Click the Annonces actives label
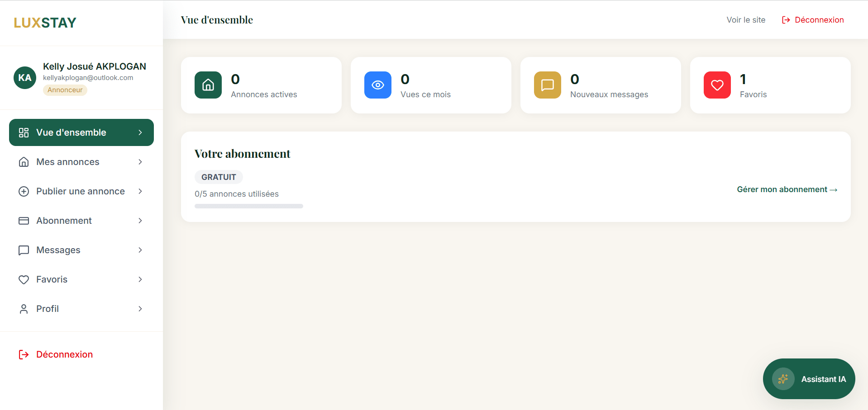This screenshot has width=868, height=410. (264, 94)
